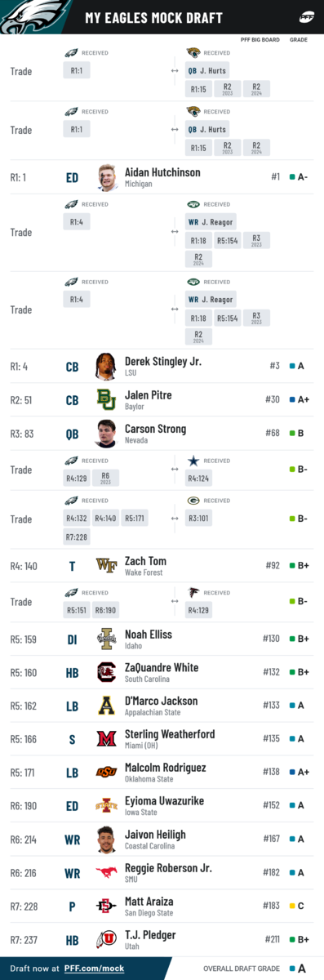The width and height of the screenshot is (324, 980).
Task: Click the Iowa State logo by Eyioma Uwazurike
Action: [105, 806]
